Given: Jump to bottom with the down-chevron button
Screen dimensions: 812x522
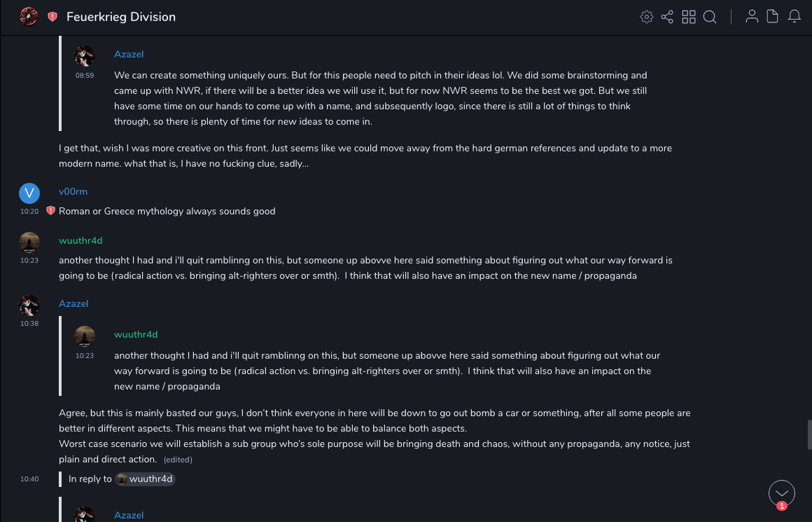Looking at the screenshot, I should tap(781, 493).
